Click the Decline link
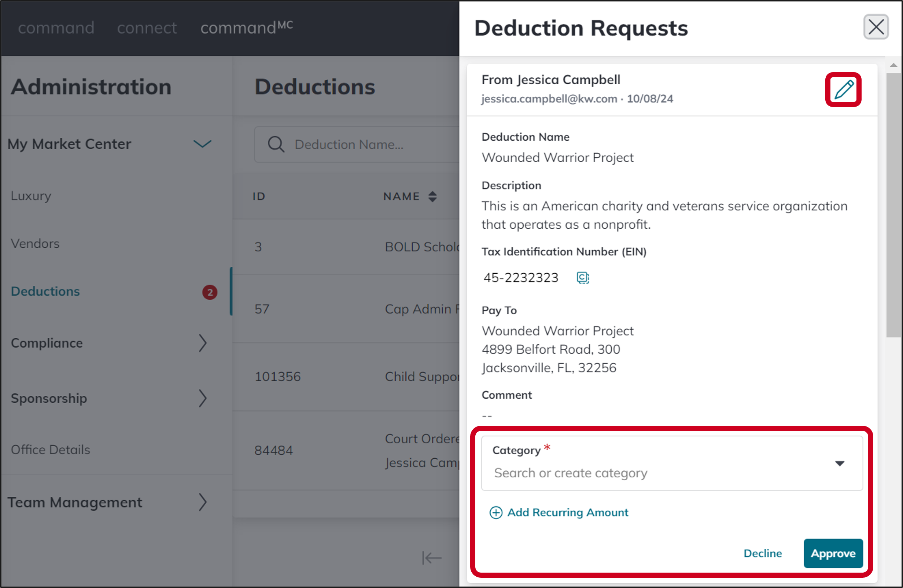Image resolution: width=903 pixels, height=588 pixels. tap(763, 554)
